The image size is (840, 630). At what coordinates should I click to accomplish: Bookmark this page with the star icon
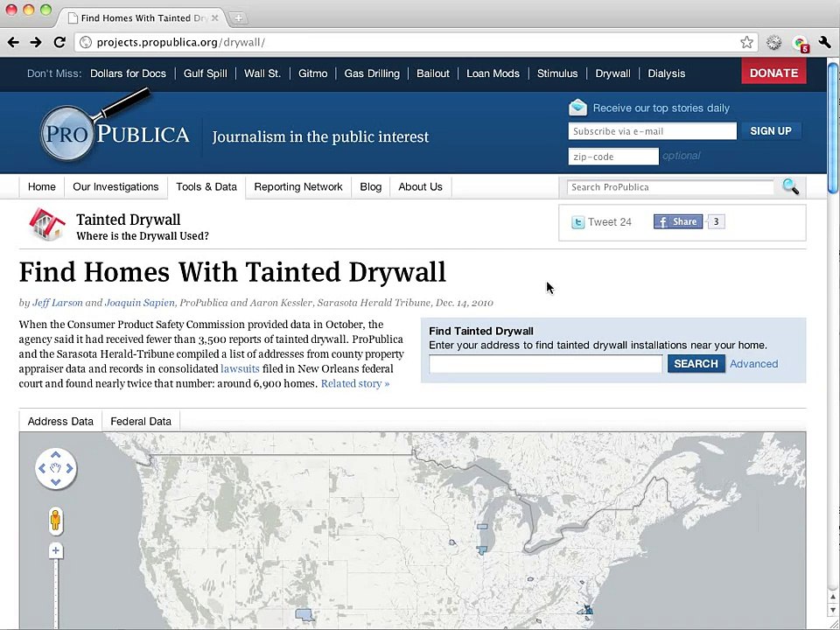coord(746,42)
